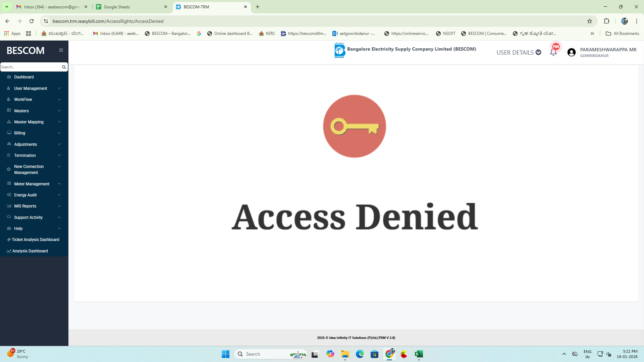
Task: Toggle the sidebar hamburger menu
Action: [x=61, y=50]
